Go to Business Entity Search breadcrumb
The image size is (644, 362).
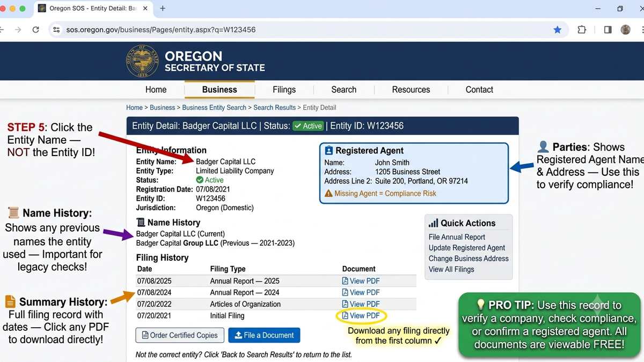click(x=214, y=107)
